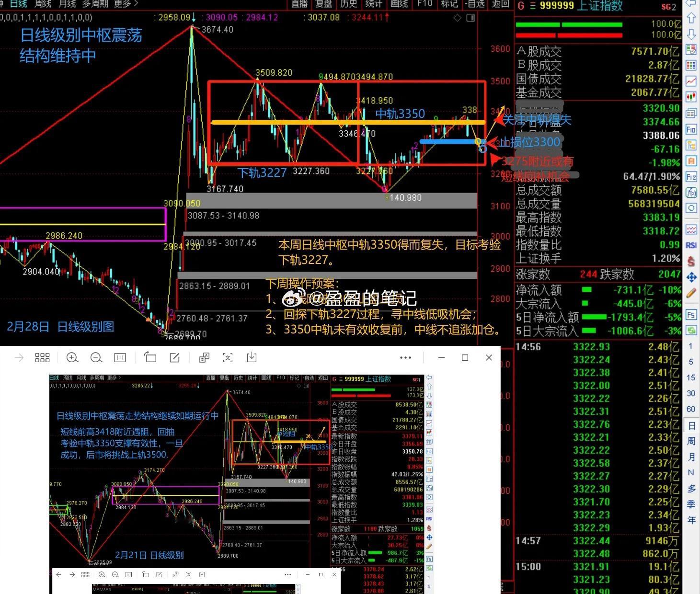The image size is (700, 594).
Task: Select the 1-minute period button
Action: click(691, 346)
